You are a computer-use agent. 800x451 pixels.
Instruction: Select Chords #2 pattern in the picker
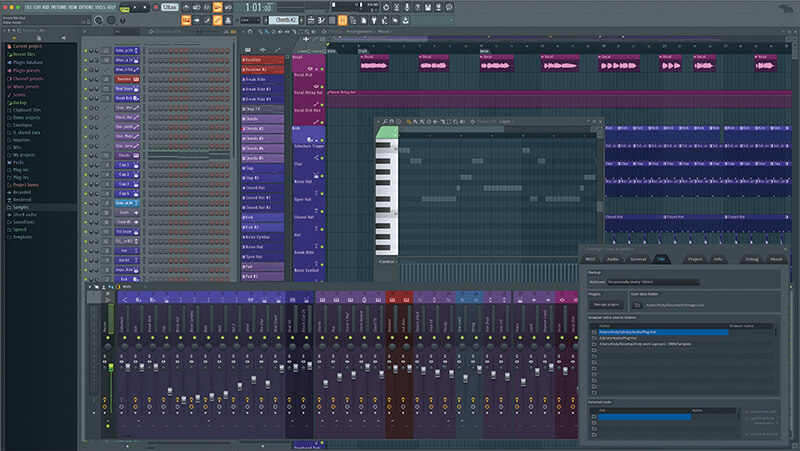click(262, 129)
